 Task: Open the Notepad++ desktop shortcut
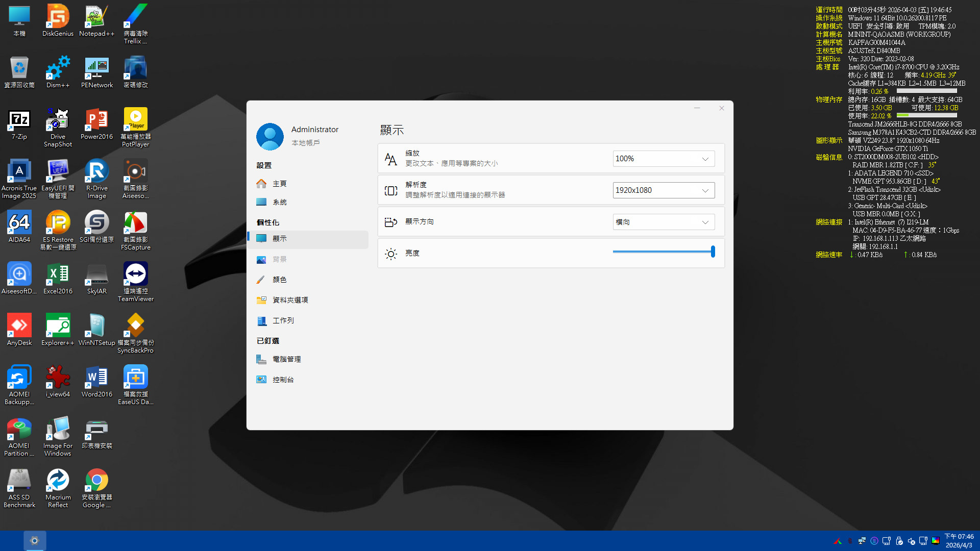pos(96,18)
